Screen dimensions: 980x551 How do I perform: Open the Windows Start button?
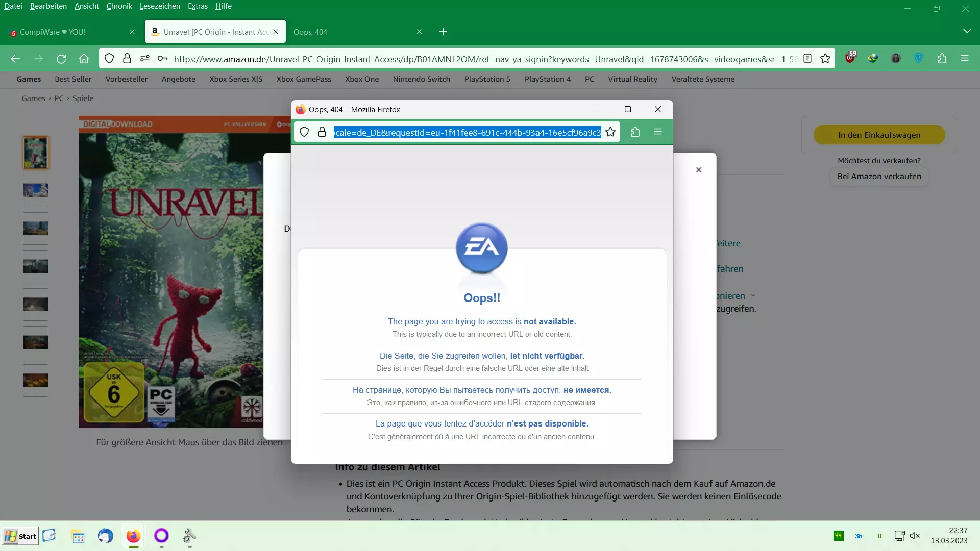tap(20, 536)
